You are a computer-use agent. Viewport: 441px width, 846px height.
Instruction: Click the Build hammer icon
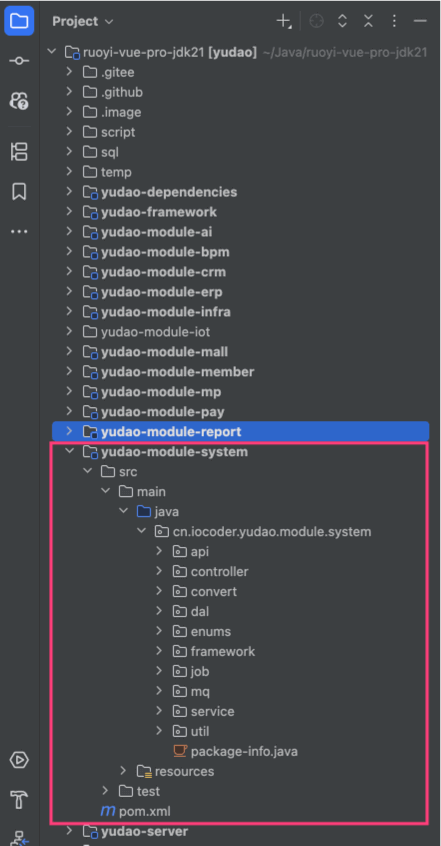19,799
